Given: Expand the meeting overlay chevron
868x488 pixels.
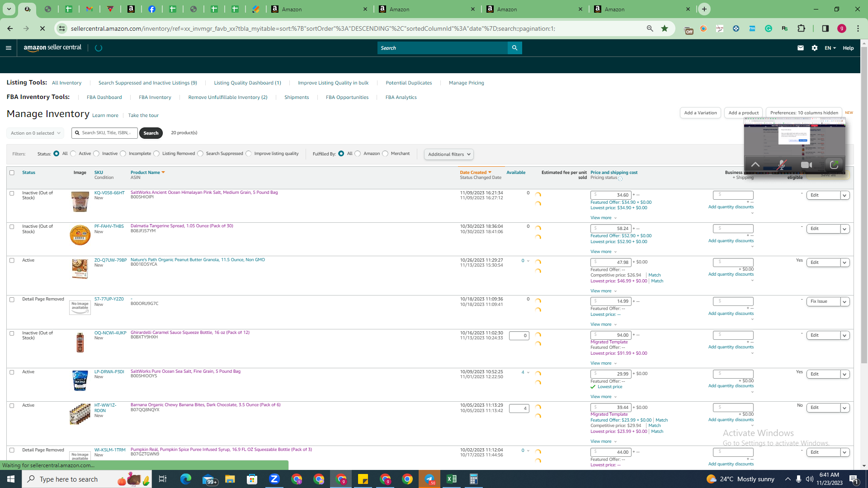Looking at the screenshot, I should point(755,165).
